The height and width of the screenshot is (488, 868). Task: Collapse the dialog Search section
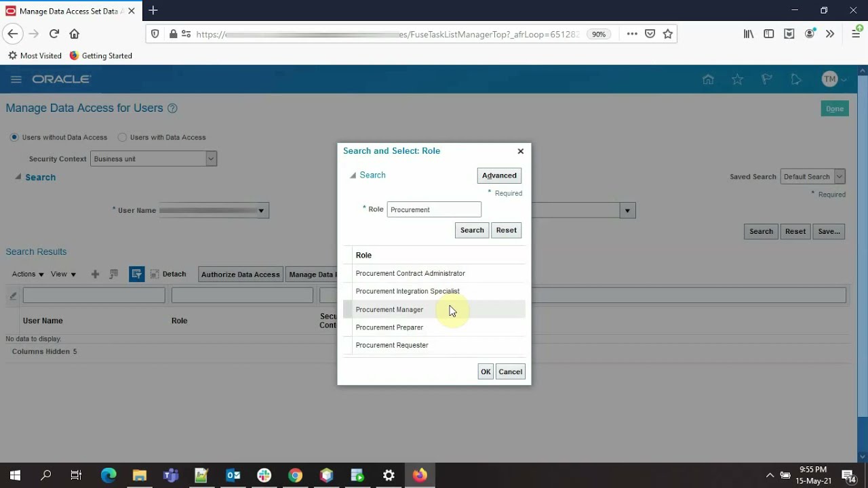point(353,176)
